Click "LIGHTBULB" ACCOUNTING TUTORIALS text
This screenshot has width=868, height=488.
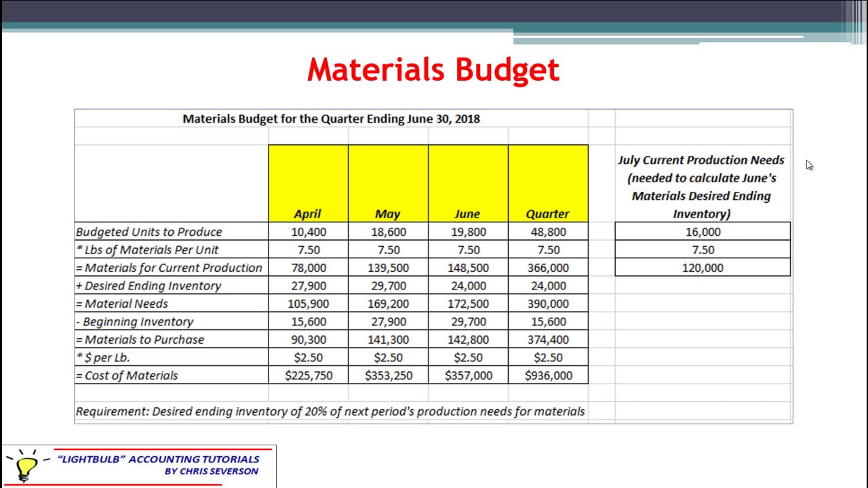(159, 460)
